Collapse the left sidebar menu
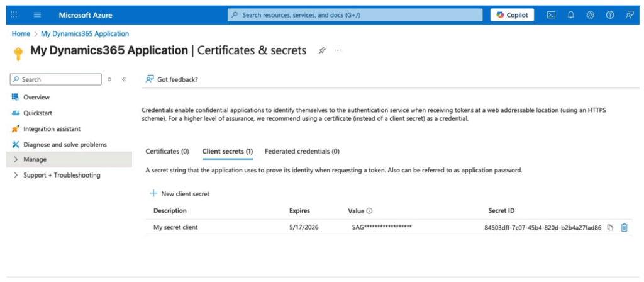644x282 pixels. click(x=124, y=79)
